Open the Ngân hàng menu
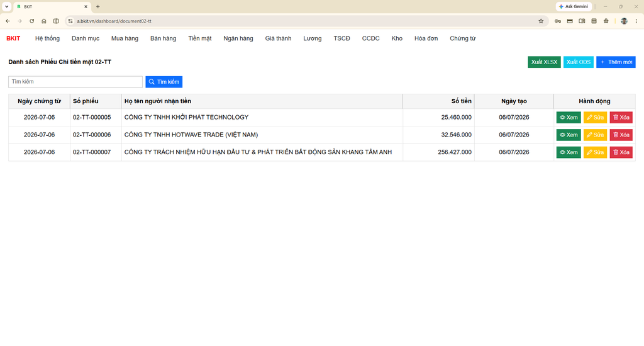The width and height of the screenshot is (644, 346). pyautogui.click(x=238, y=38)
